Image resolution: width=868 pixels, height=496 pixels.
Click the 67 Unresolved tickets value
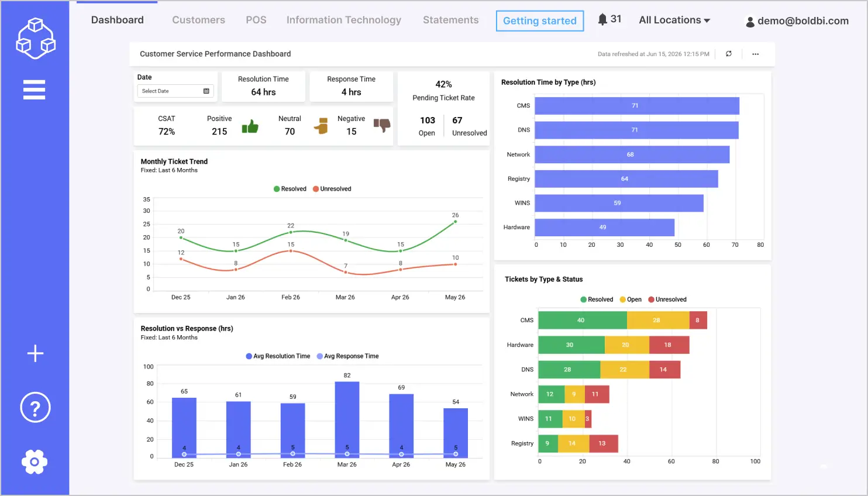click(x=457, y=120)
